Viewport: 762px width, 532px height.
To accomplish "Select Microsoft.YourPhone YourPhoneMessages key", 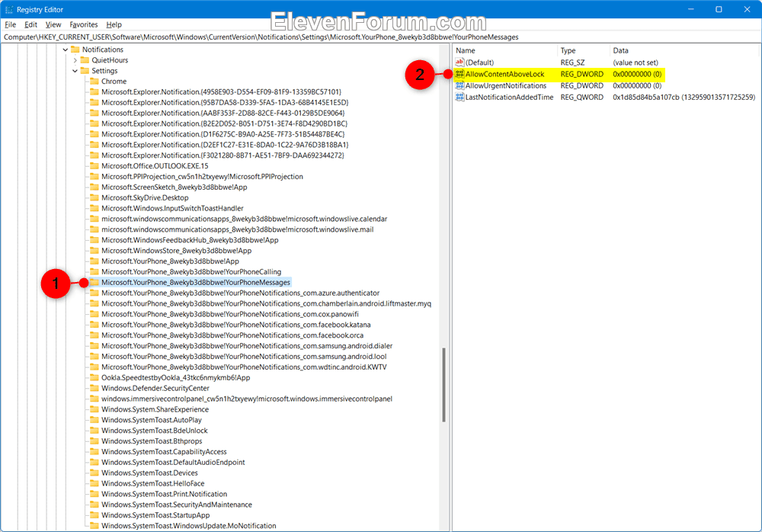I will click(x=196, y=283).
